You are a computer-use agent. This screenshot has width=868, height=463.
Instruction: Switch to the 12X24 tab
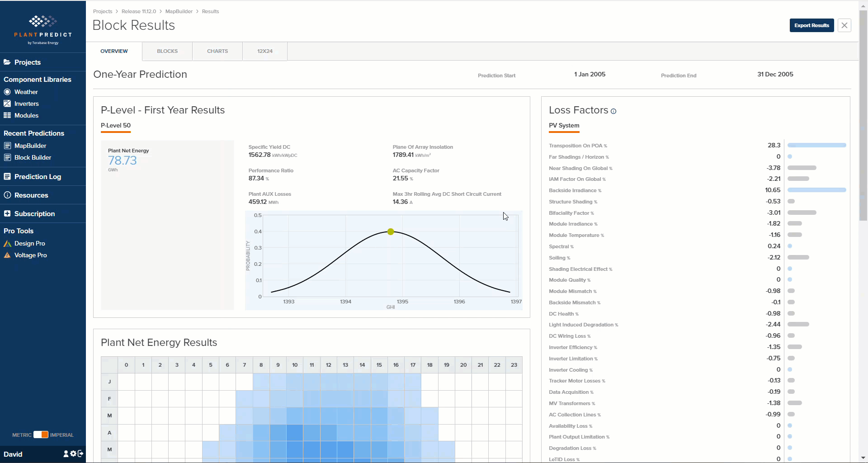(265, 51)
